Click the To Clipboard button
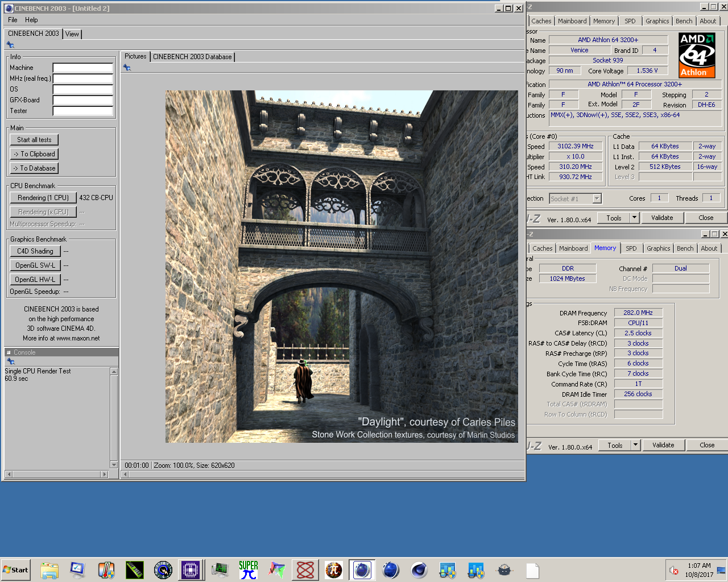728x582 pixels. pyautogui.click(x=34, y=154)
